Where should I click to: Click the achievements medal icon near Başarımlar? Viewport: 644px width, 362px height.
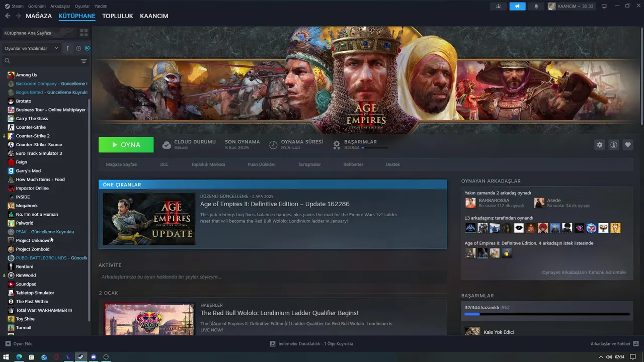[337, 145]
